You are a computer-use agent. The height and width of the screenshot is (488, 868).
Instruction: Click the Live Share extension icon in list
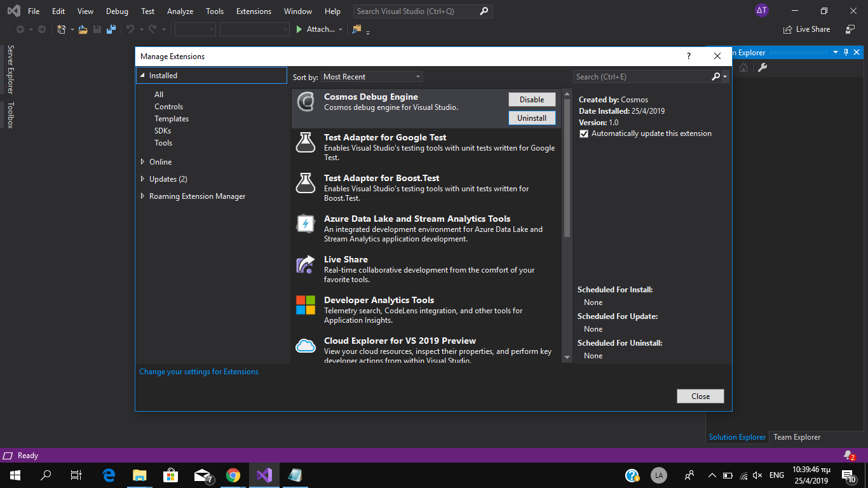tap(306, 264)
